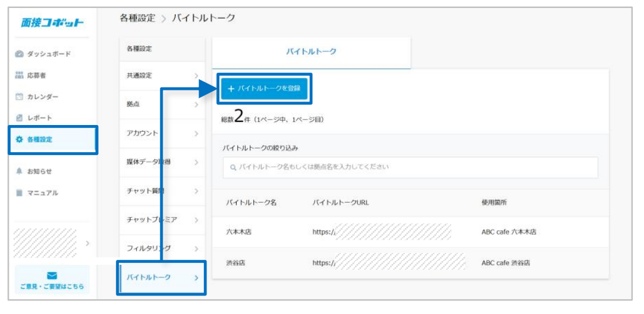Open the レポート report icon
The height and width of the screenshot is (314, 644).
19,118
